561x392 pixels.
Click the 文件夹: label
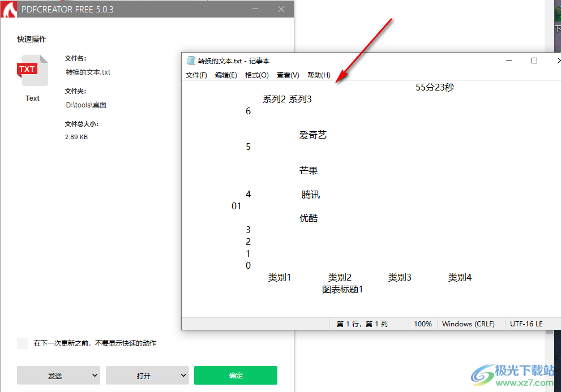(x=75, y=91)
